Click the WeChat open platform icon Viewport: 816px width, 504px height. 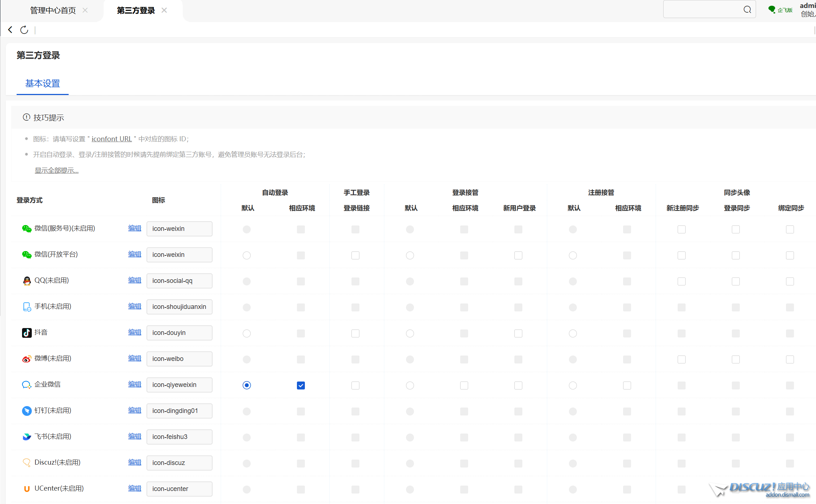pyautogui.click(x=27, y=255)
